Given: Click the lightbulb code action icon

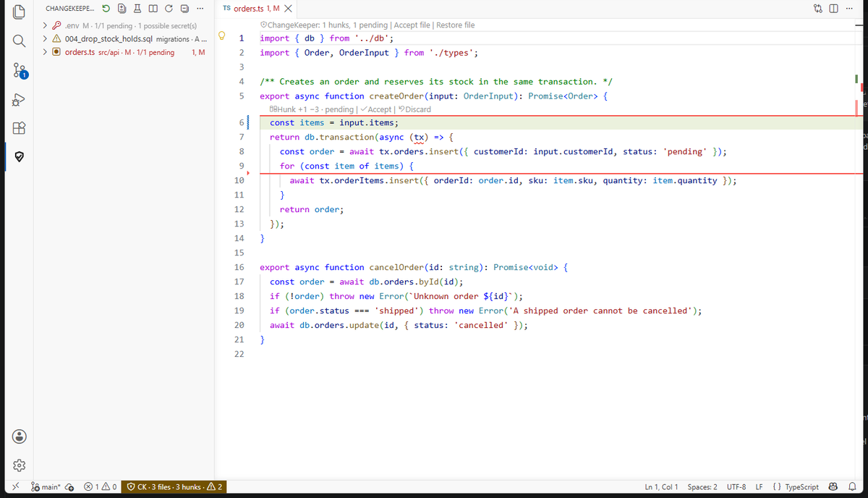Looking at the screenshot, I should tap(223, 37).
